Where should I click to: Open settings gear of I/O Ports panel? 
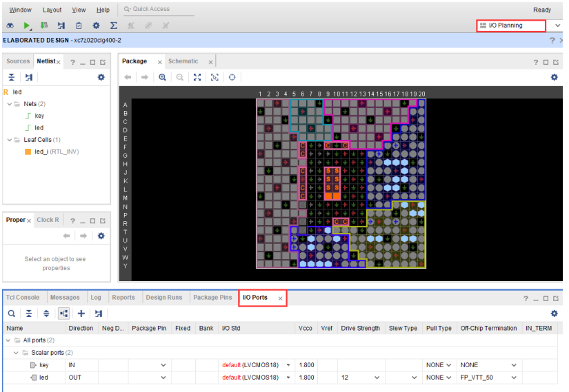[554, 313]
